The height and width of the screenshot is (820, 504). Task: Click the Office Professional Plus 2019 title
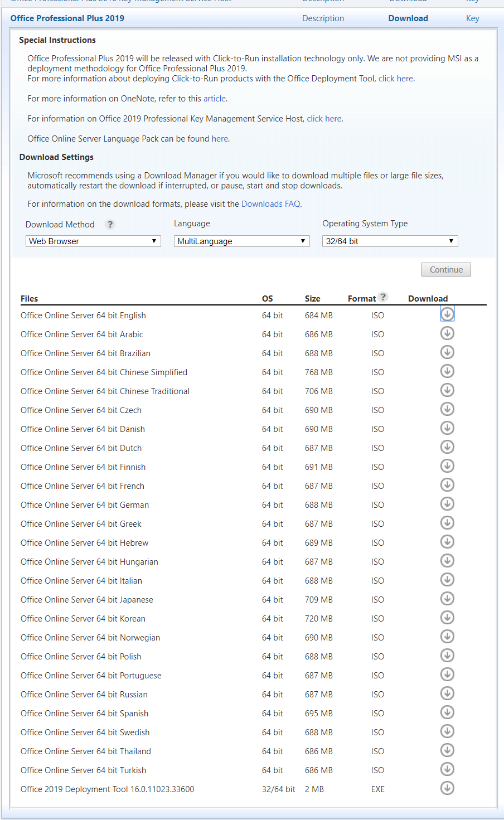[67, 18]
